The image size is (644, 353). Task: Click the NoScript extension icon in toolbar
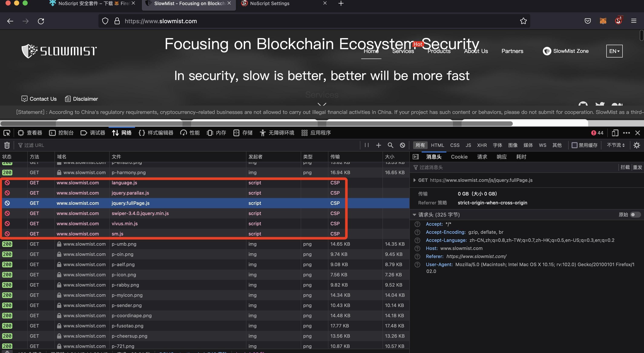pos(618,21)
